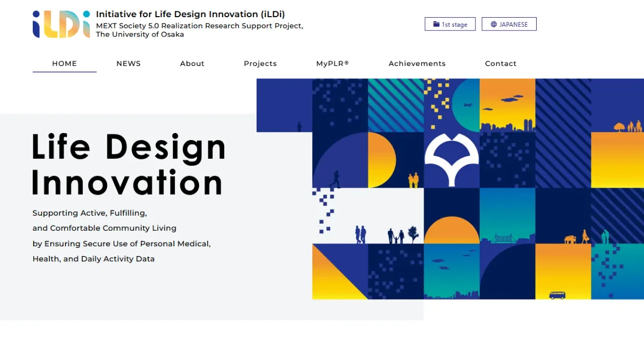Viewport: 644px width, 338px height.
Task: Open the NEWS section
Action: click(x=128, y=63)
